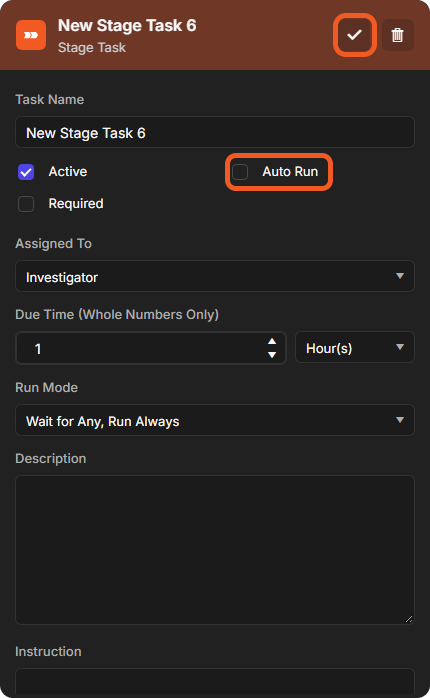The image size is (430, 698).
Task: Click the Task Name label
Action: coord(49,99)
